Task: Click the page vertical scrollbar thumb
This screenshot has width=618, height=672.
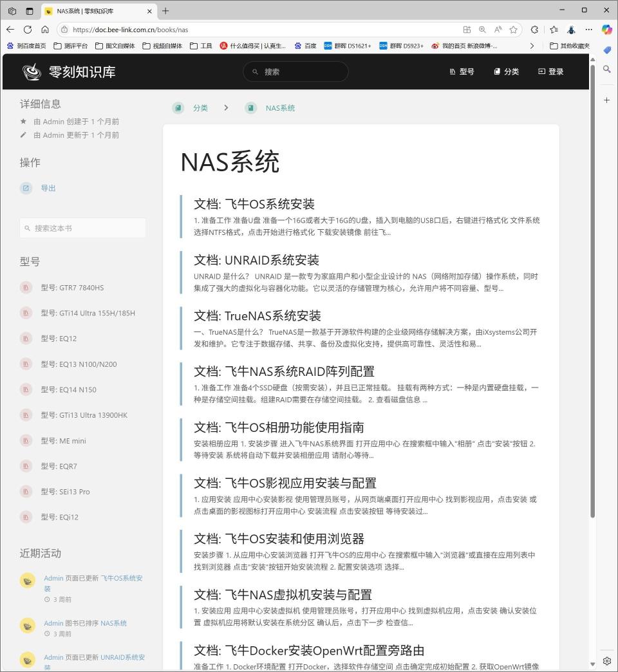Action: point(593,292)
